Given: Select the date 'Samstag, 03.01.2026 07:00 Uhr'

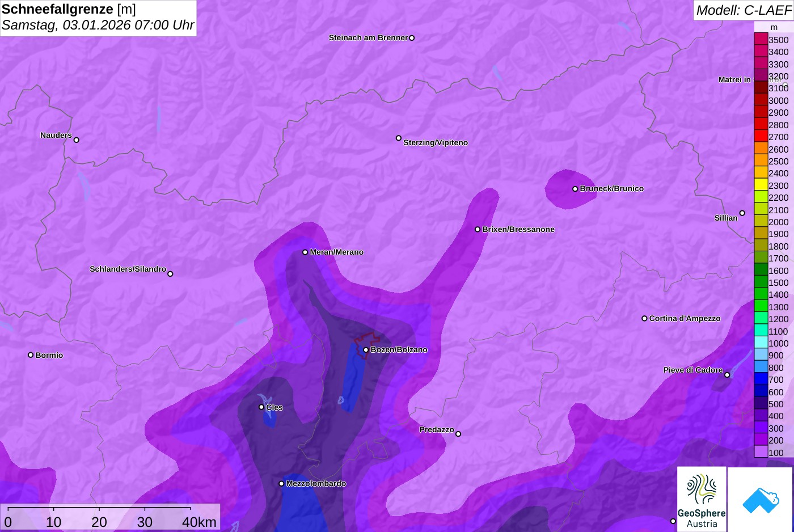Looking at the screenshot, I should (98, 25).
